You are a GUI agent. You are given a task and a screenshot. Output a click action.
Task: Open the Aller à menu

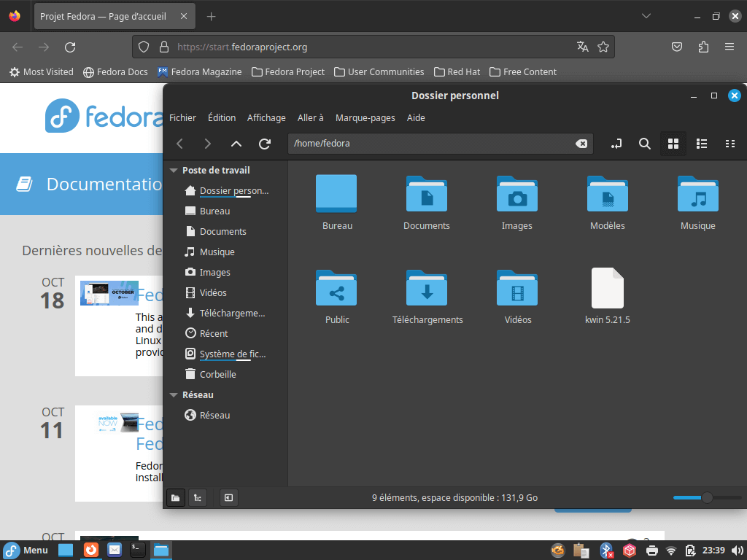tap(311, 117)
